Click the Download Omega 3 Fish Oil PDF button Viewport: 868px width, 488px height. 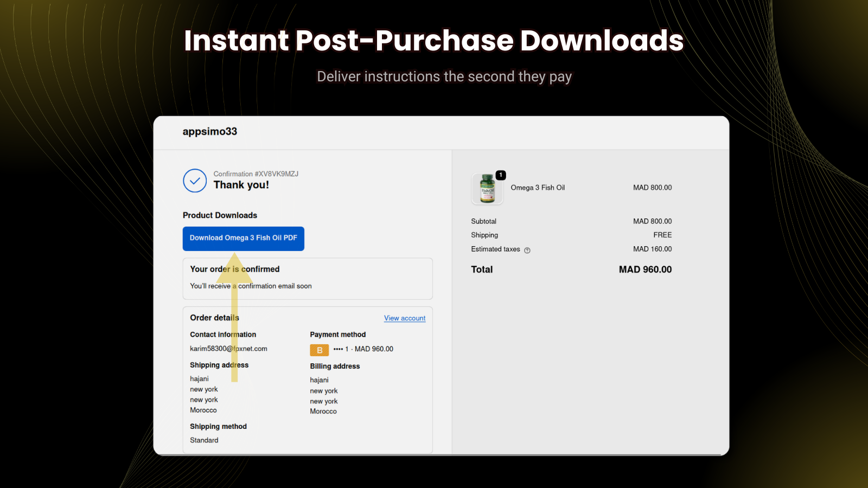[243, 239]
